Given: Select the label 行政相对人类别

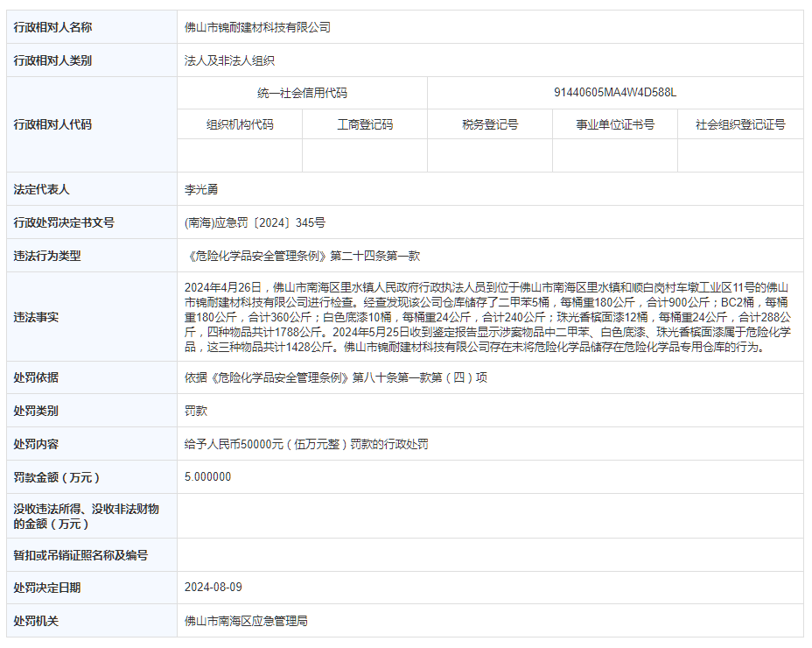Looking at the screenshot, I should [52, 60].
